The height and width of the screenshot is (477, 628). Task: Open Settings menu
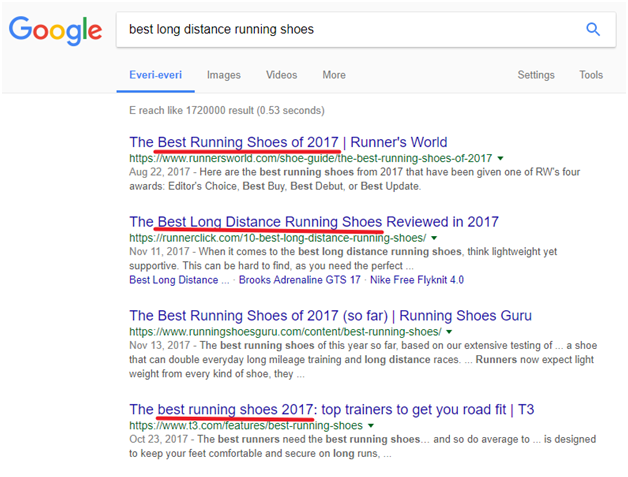click(536, 75)
